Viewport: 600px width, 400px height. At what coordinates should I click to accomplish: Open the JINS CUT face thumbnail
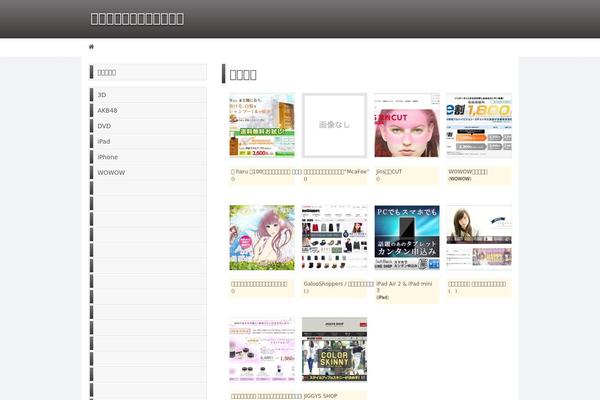[x=407, y=125]
